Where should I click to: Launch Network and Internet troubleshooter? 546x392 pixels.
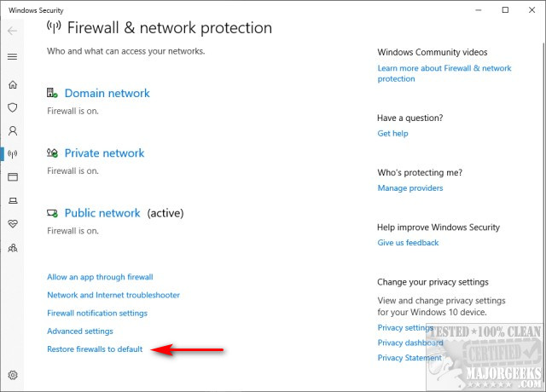click(113, 295)
